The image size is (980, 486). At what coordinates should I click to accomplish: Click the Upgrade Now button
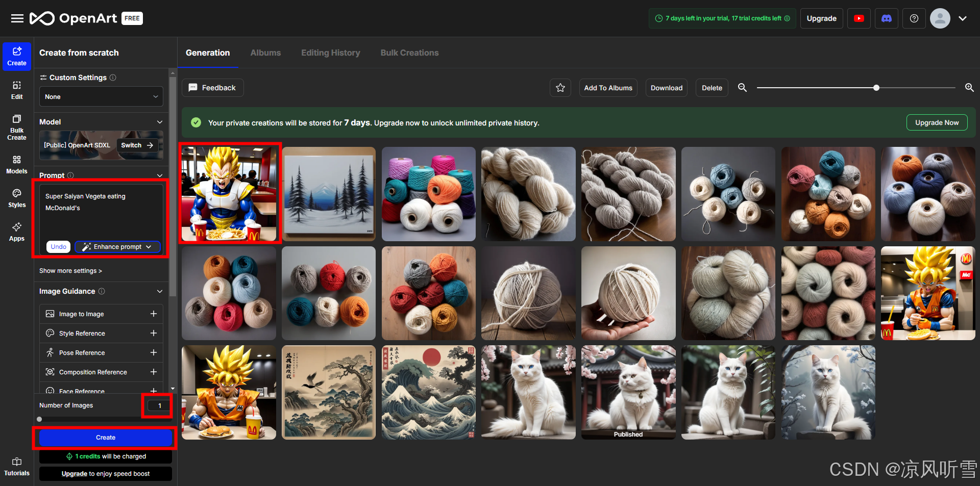[x=937, y=122]
